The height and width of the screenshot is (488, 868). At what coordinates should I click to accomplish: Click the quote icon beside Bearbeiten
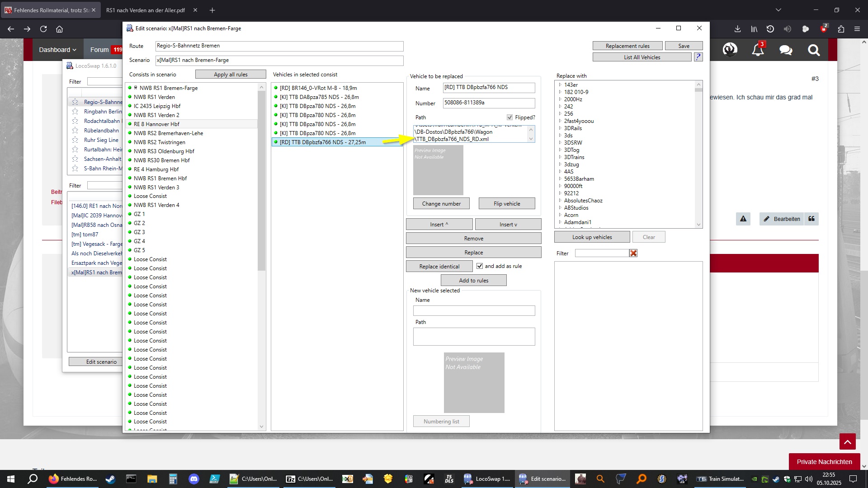(811, 219)
